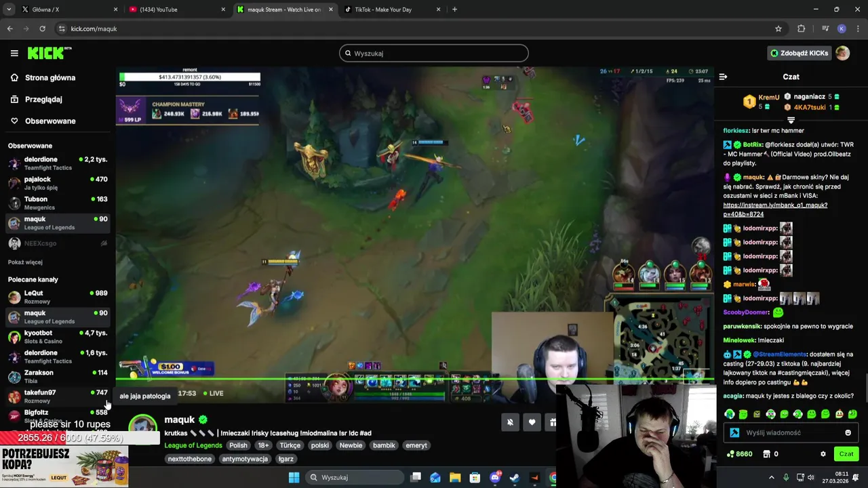The image size is (868, 488).
Task: Expand top gifters leaderboard arrow
Action: [791, 120]
